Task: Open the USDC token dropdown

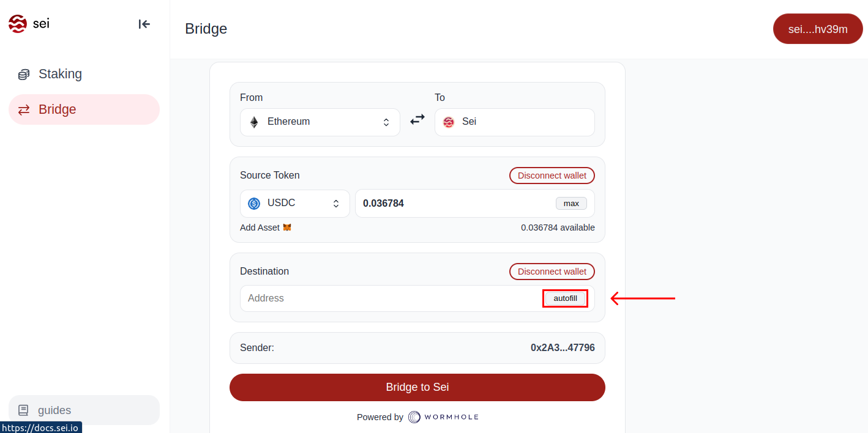Action: click(x=294, y=204)
